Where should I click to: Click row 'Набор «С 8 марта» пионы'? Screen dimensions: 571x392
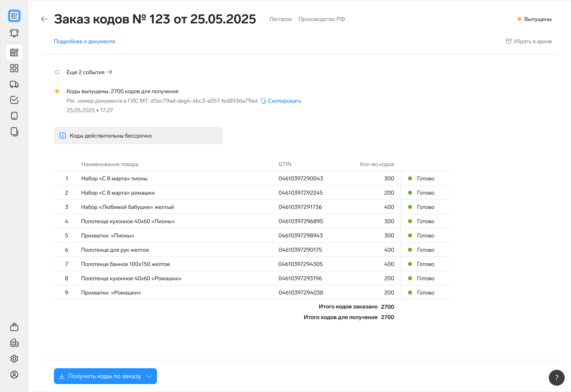tap(114, 178)
